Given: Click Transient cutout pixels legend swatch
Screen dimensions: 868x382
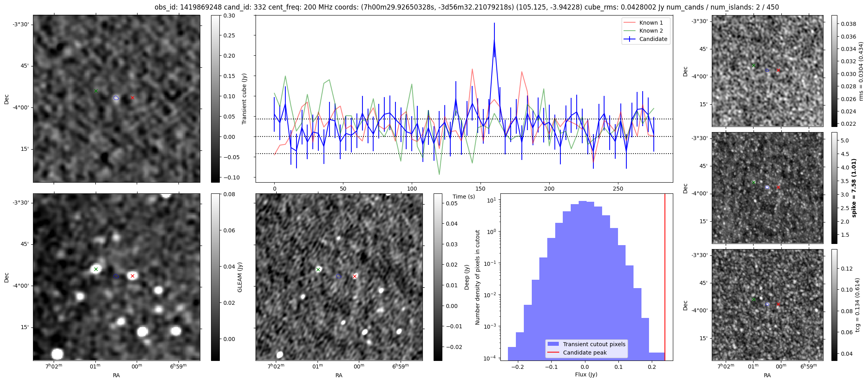Looking at the screenshot, I should point(553,344).
